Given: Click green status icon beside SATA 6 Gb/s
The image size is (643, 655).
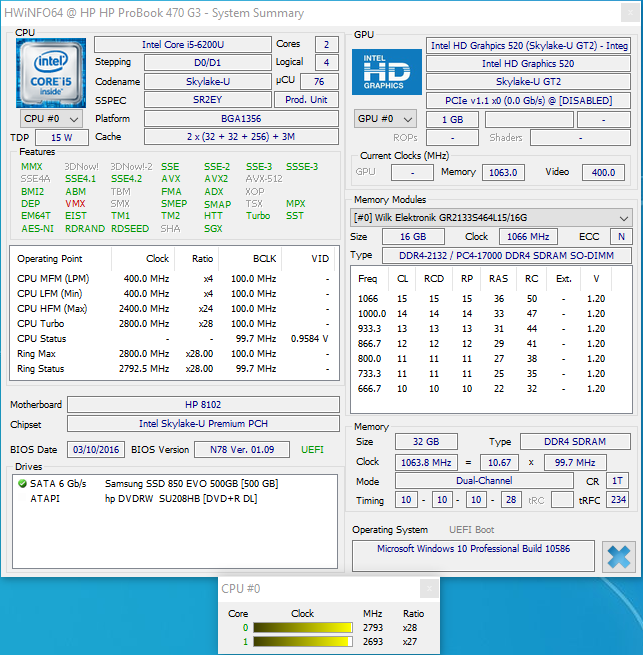Looking at the screenshot, I should pyautogui.click(x=22, y=484).
